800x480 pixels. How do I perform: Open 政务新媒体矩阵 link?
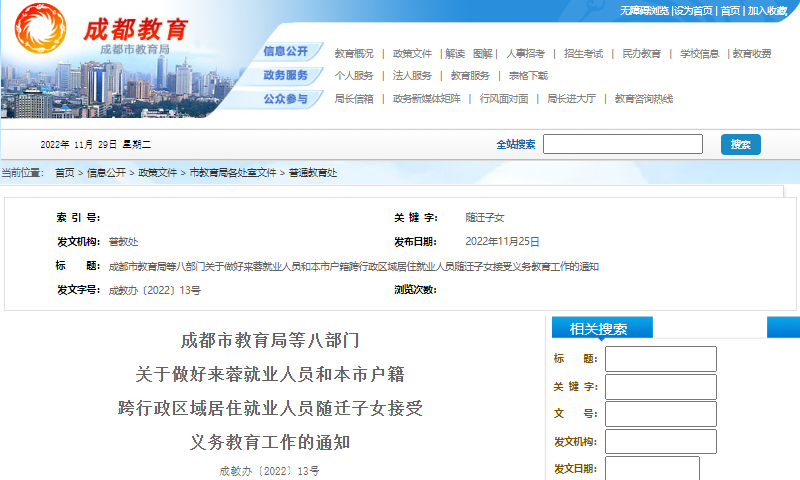click(427, 99)
